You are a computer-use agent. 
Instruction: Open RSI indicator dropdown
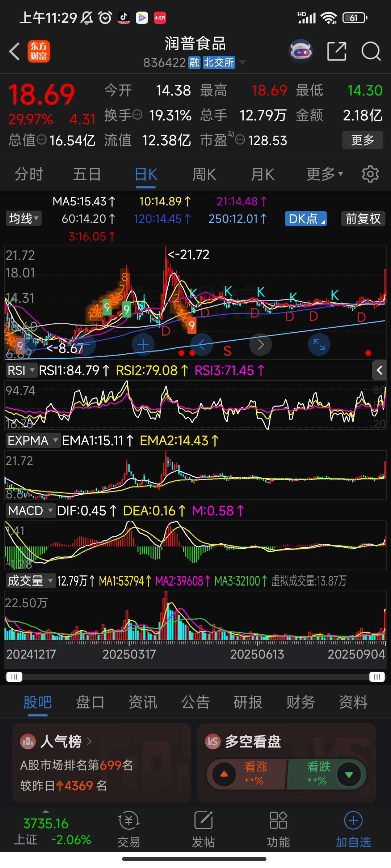[x=21, y=370]
